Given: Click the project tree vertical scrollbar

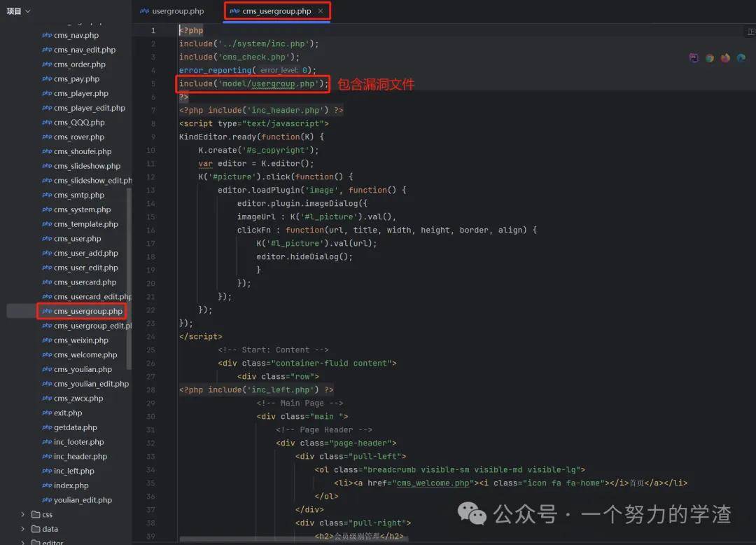Looking at the screenshot, I should (x=129, y=279).
